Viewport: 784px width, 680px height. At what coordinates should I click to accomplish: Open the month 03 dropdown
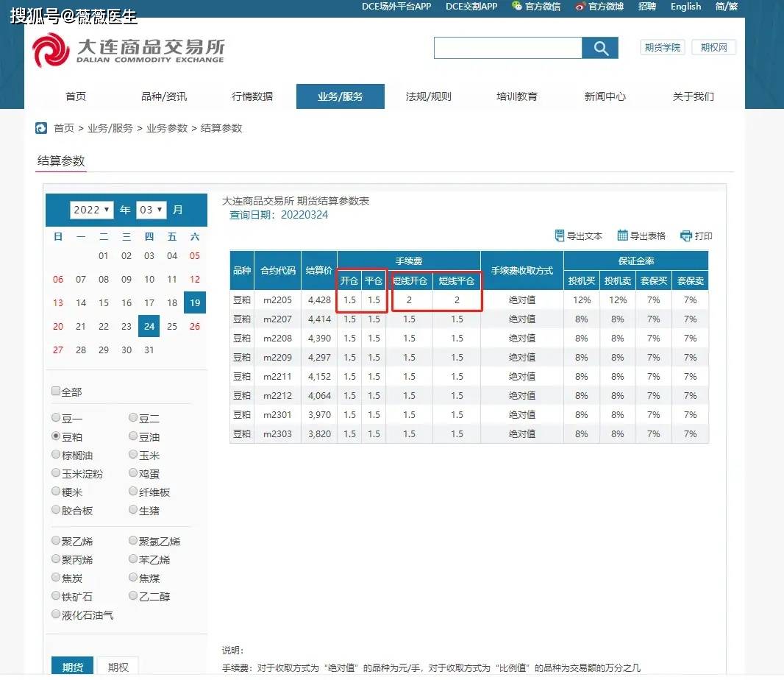click(151, 210)
